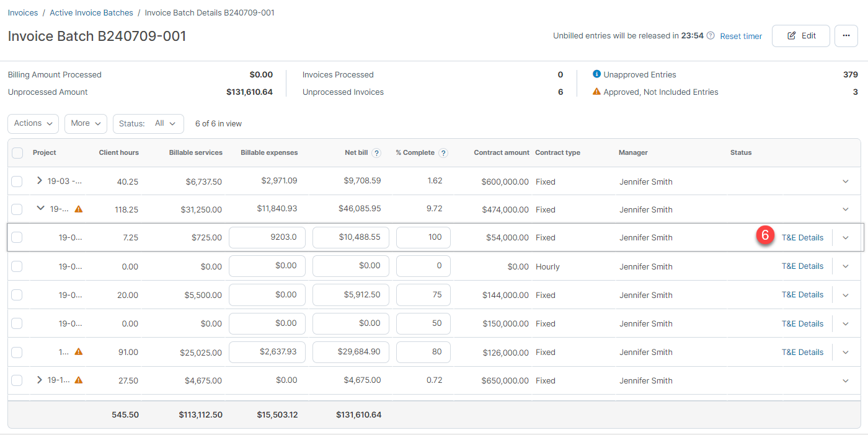This screenshot has width=868, height=438.
Task: Click the warning icon in the 91.00 hours row
Action: coord(79,352)
